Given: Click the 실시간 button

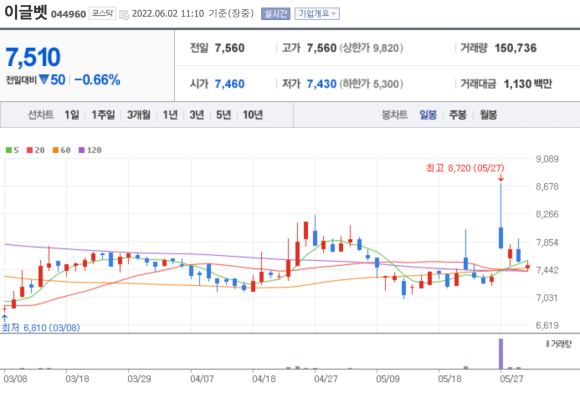Looking at the screenshot, I should [x=275, y=14].
